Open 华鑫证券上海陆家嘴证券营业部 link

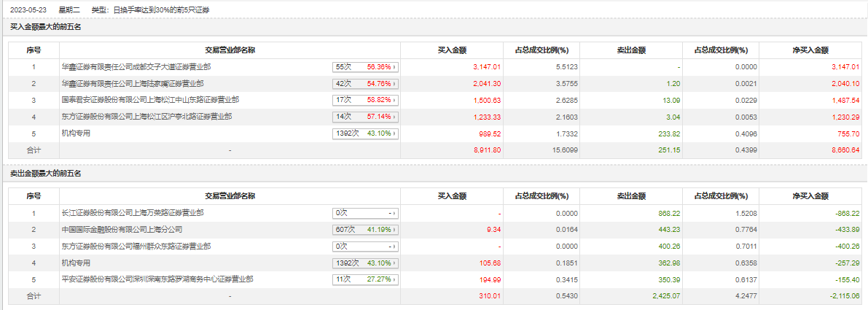pos(133,84)
